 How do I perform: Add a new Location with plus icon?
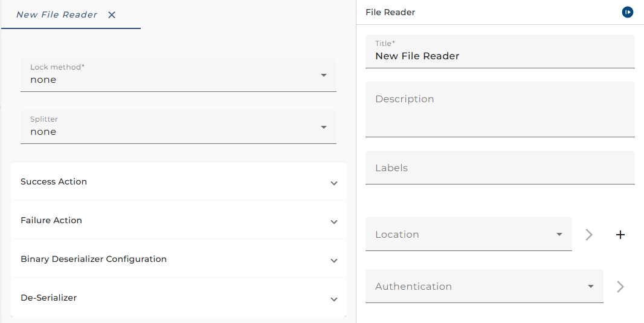click(x=620, y=235)
